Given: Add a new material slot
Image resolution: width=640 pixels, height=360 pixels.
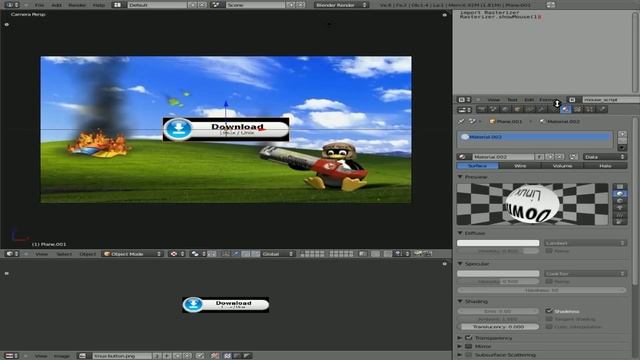Looking at the screenshot, I should click(622, 134).
